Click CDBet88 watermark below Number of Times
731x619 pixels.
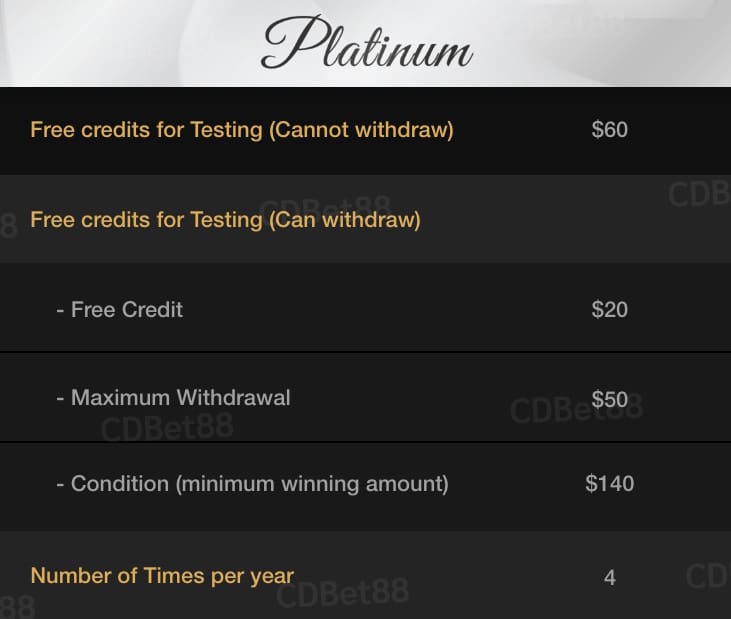(343, 593)
